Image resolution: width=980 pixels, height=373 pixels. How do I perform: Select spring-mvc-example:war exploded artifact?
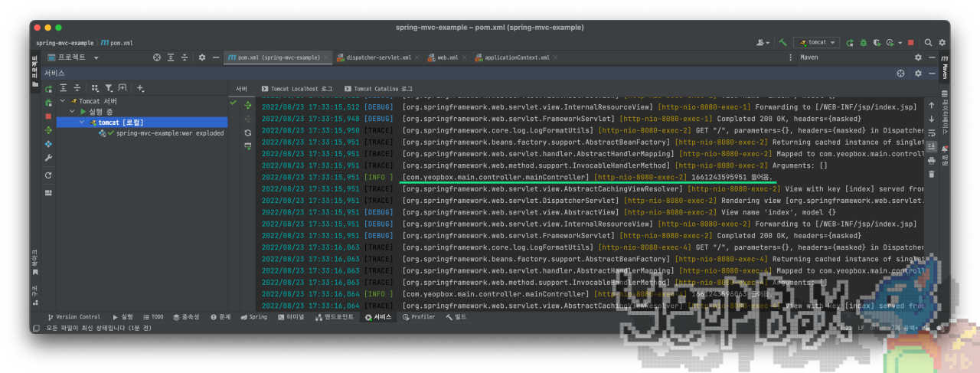click(x=169, y=133)
